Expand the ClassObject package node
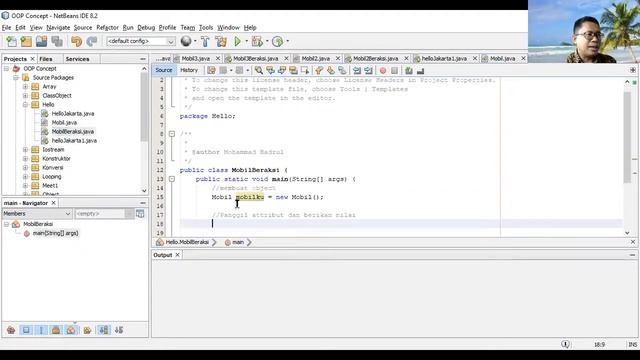This screenshot has height=360, width=640. [25, 96]
